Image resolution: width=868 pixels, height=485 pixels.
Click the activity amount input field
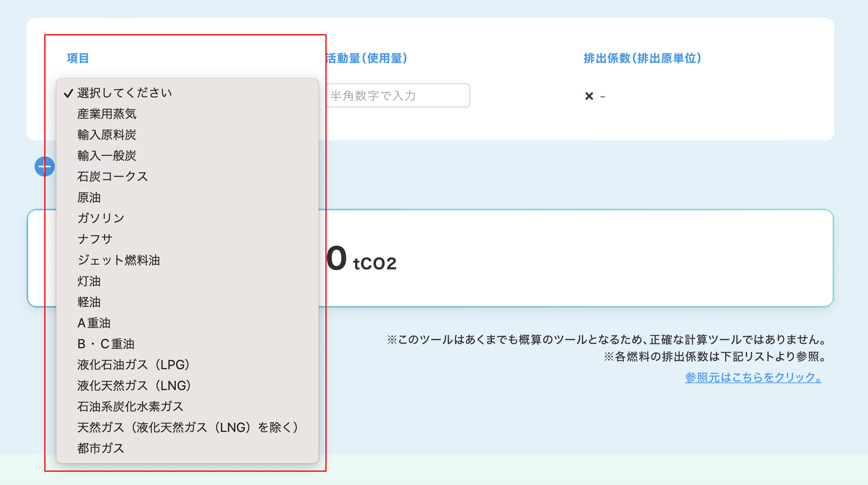pos(397,95)
